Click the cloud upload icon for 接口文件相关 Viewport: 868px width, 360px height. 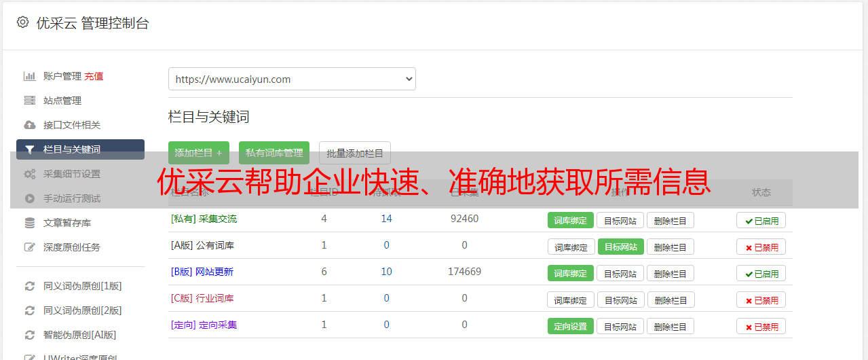pos(29,125)
